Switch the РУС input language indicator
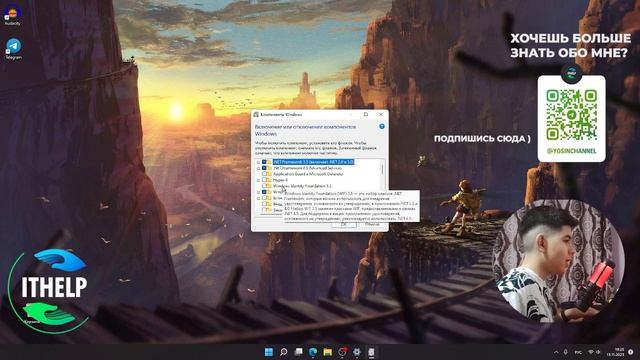Viewport: 640px width, 360px height. tap(578, 352)
